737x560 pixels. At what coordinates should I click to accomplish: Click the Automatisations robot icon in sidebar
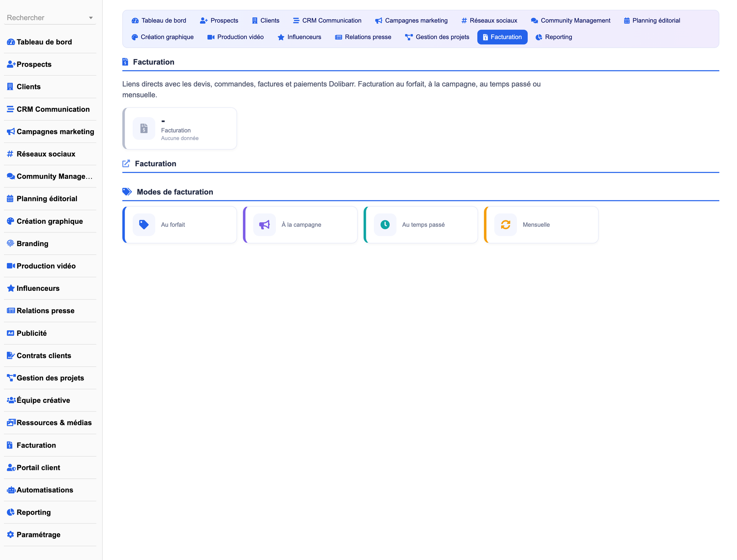click(11, 490)
